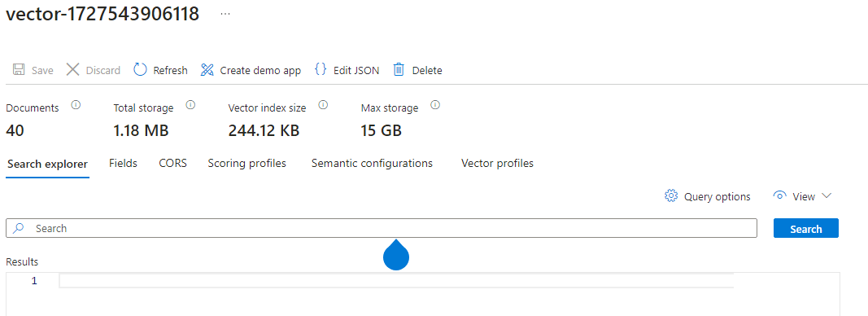868x316 pixels.
Task: Click the Discard X icon
Action: pos(72,70)
